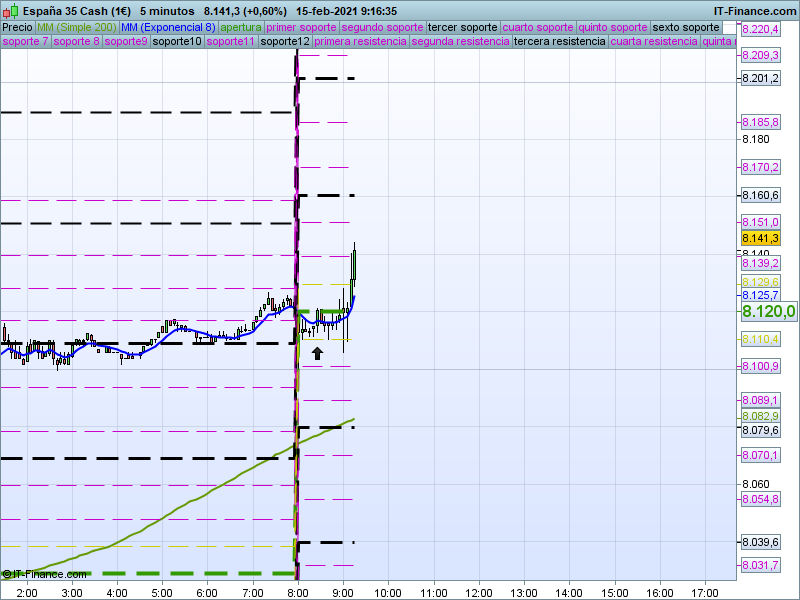800x600 pixels.
Task: Click the candlestick chart icon in title bar
Action: tap(10, 11)
